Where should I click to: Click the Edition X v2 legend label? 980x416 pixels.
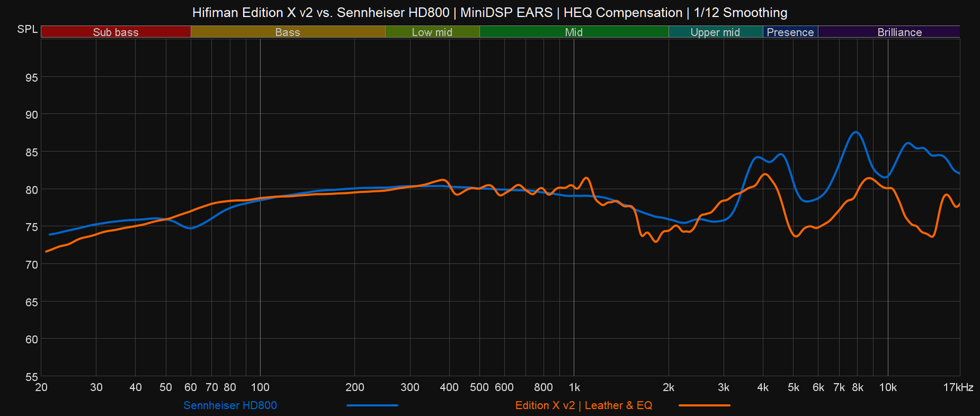click(583, 405)
